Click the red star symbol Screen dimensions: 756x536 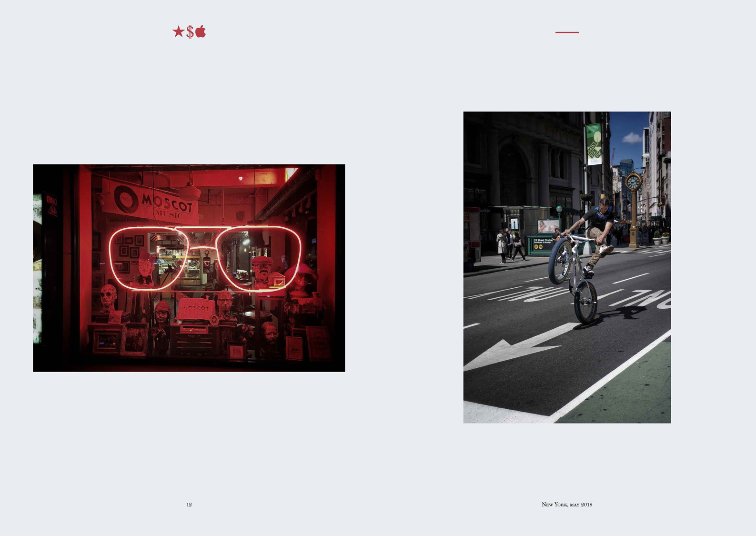pos(178,31)
